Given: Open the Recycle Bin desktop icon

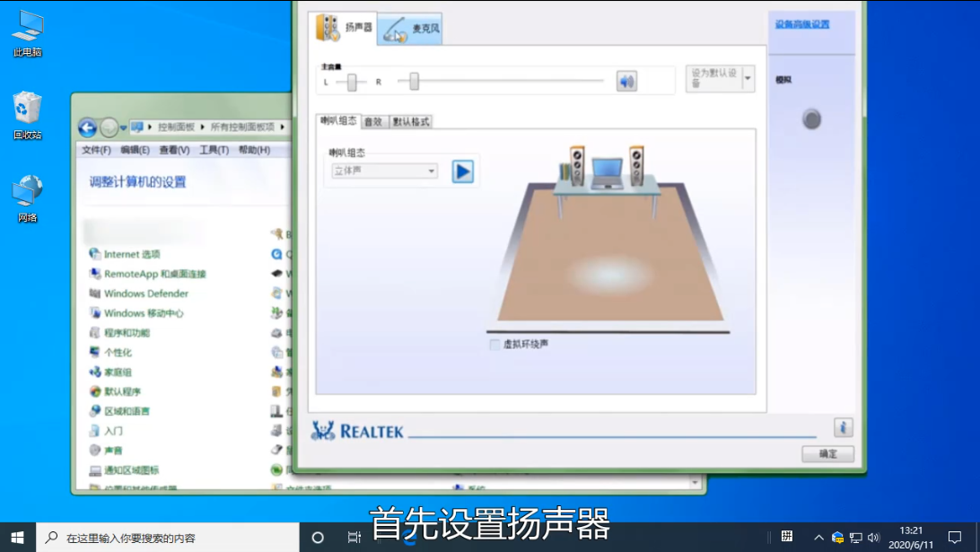Looking at the screenshot, I should (x=27, y=115).
